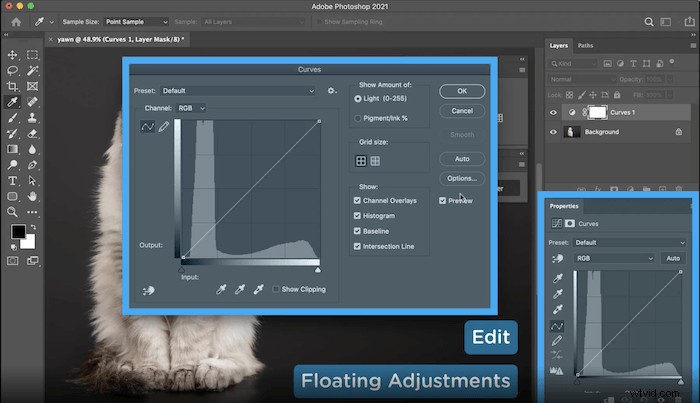
Task: Select the Pen tool
Action: [x=32, y=165]
